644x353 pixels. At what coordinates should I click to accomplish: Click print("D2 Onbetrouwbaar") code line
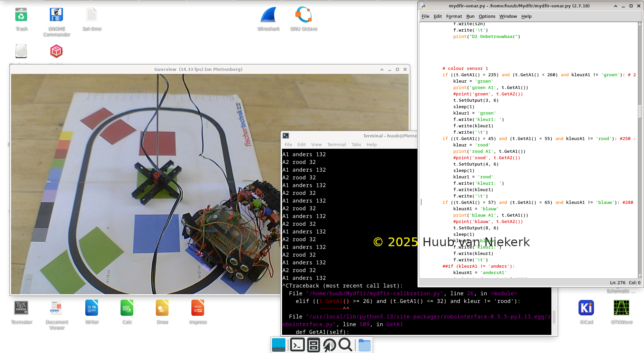[x=487, y=37]
